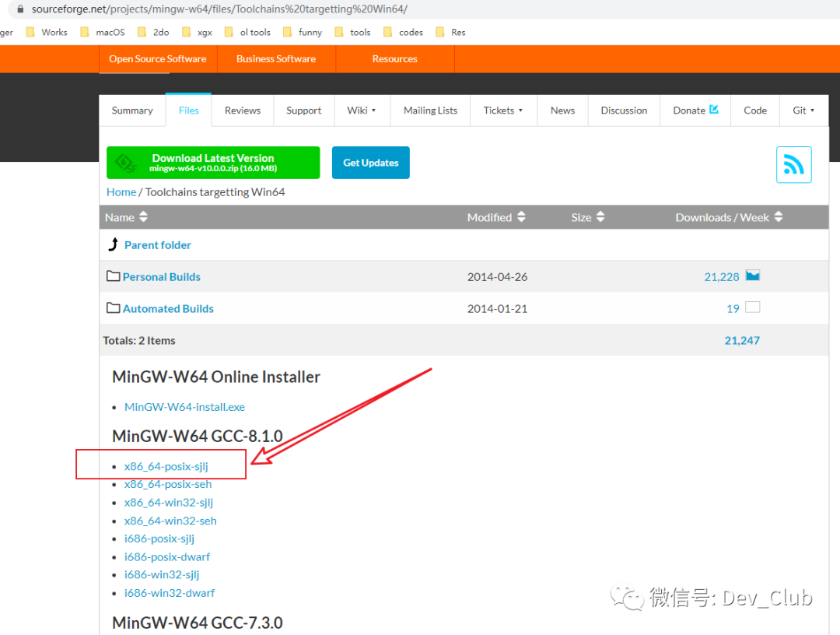The height and width of the screenshot is (635, 840).
Task: Sort files by Name column
Action: coord(126,217)
